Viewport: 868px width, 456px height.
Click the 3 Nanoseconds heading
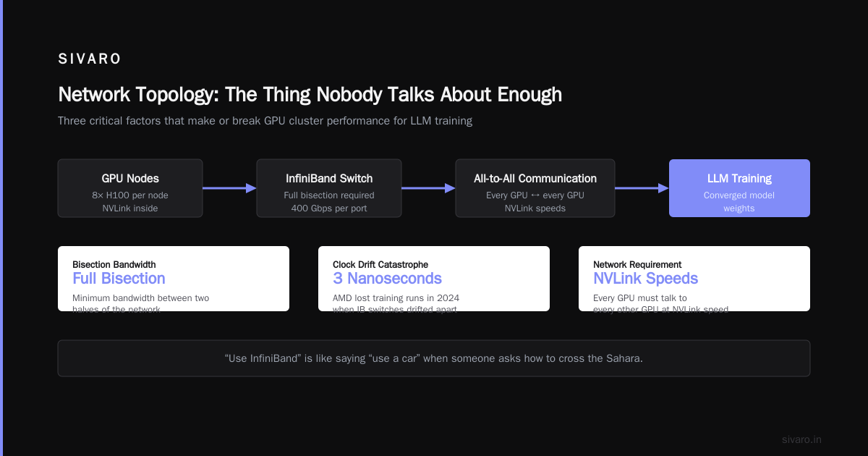click(387, 279)
